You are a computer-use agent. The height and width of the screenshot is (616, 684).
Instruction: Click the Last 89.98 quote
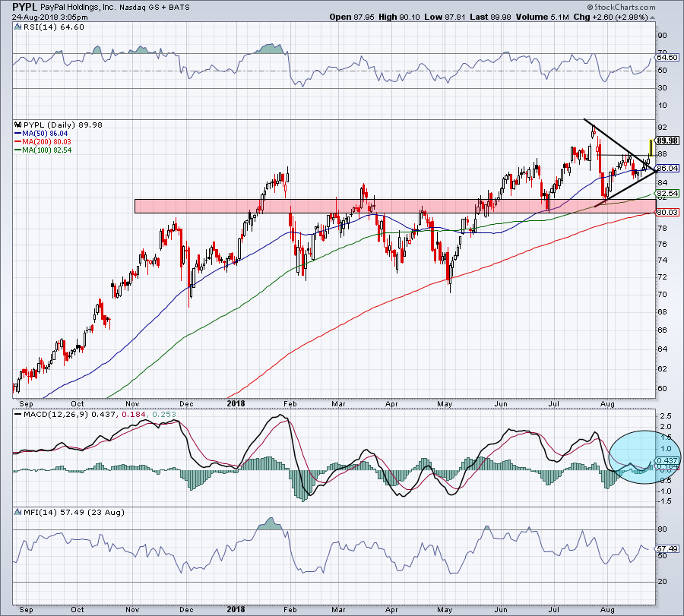(491, 17)
